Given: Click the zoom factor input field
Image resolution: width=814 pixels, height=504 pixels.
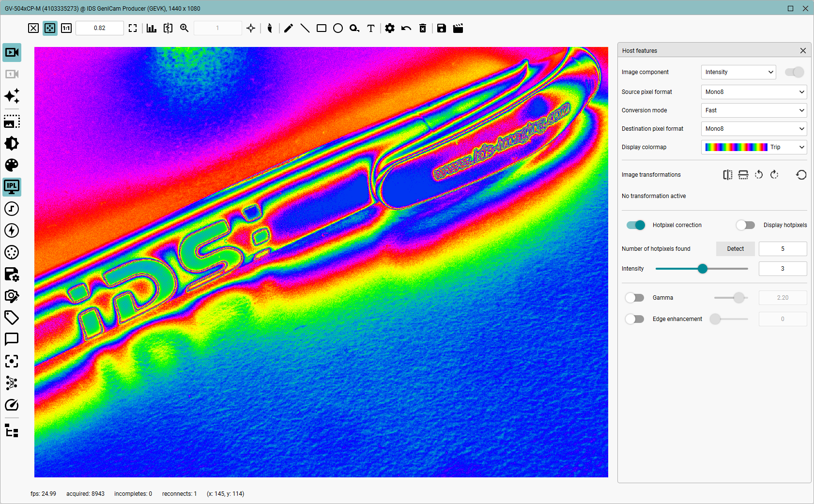Looking at the screenshot, I should coord(100,28).
